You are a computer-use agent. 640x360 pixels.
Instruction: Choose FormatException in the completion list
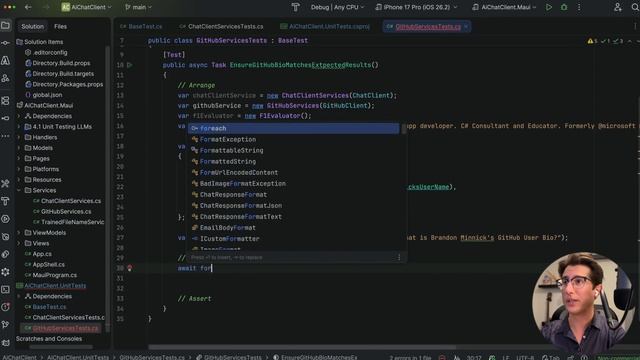293,140
